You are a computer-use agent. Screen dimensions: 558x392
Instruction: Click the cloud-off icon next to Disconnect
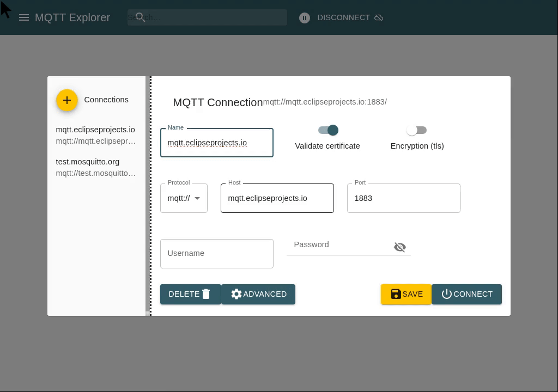[x=379, y=17]
